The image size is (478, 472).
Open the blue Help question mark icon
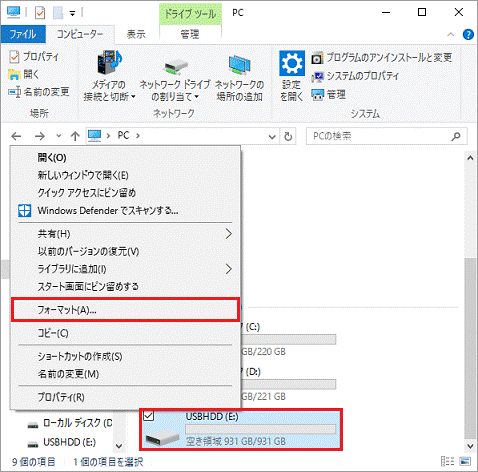(x=468, y=34)
